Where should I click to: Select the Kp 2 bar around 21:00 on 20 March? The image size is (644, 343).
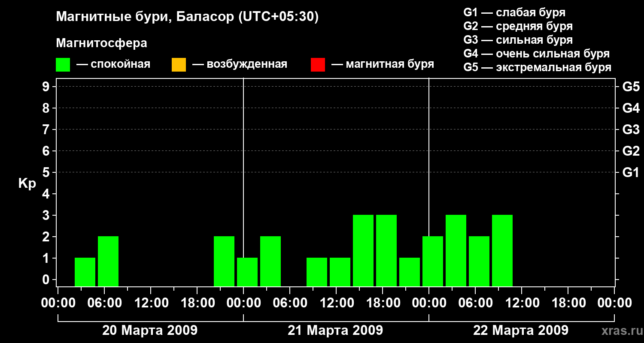224,261
